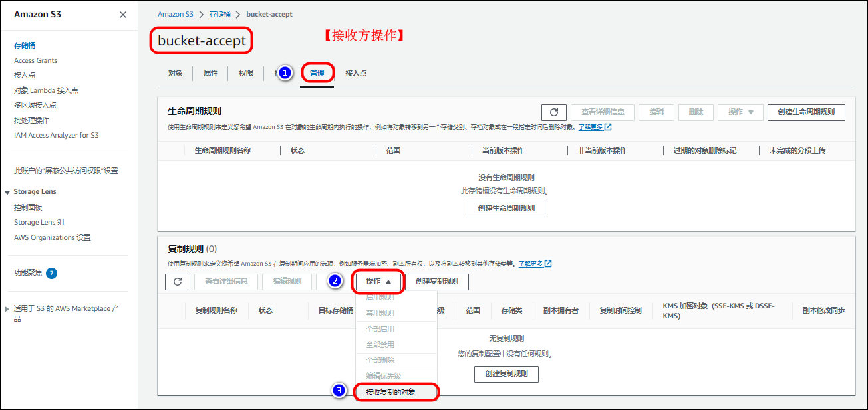Choose 全部禁用 in the actions menu
The image size is (868, 410).
click(x=380, y=345)
